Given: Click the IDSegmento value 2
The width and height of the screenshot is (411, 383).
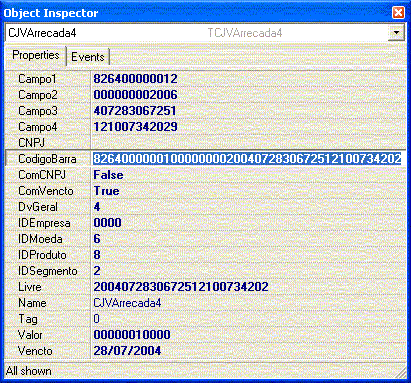Looking at the screenshot, I should (x=97, y=271).
